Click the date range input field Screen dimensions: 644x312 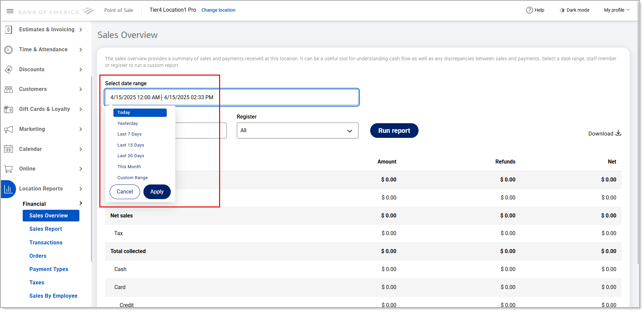[232, 97]
